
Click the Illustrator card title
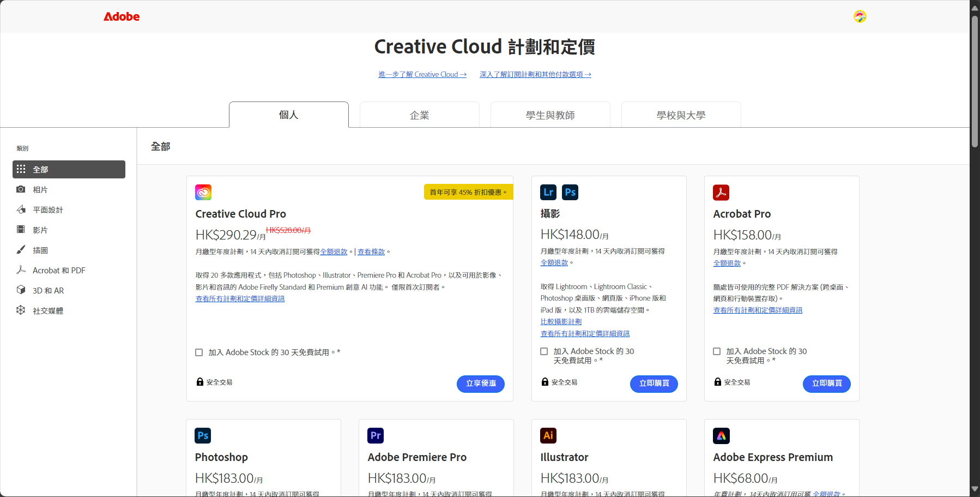tap(564, 457)
